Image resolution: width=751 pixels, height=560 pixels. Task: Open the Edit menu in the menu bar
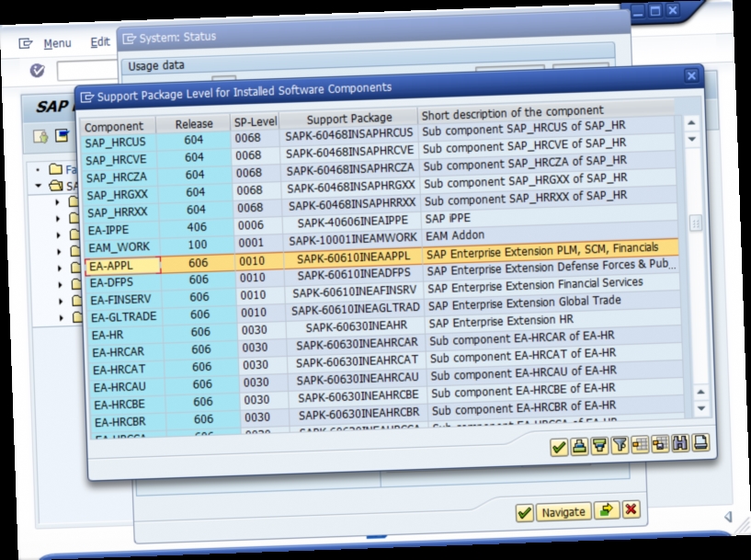pos(100,42)
